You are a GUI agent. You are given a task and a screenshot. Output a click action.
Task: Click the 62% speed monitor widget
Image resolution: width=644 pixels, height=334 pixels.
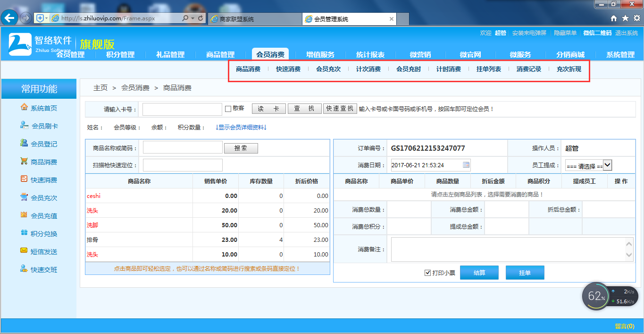[x=596, y=297]
